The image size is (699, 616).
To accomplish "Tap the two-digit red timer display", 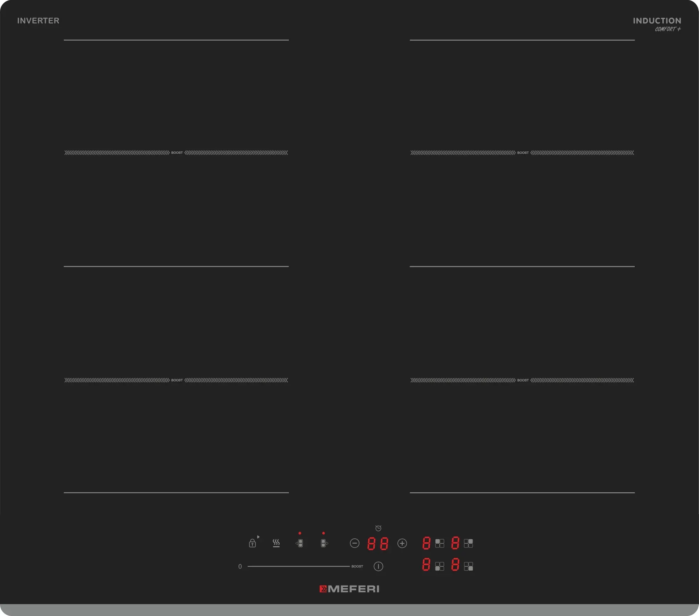I will 377,543.
